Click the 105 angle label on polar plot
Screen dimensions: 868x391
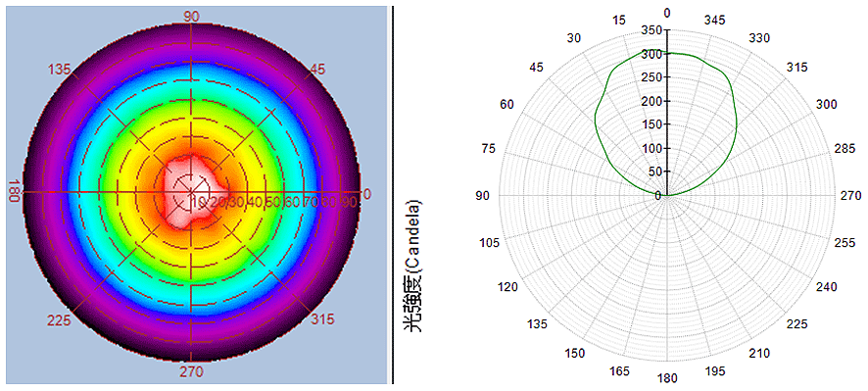[x=490, y=243]
